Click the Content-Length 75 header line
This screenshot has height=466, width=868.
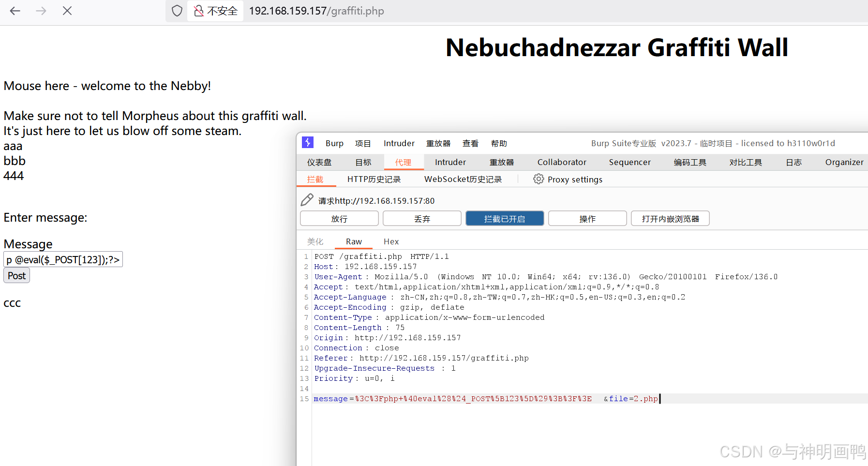pyautogui.click(x=359, y=328)
